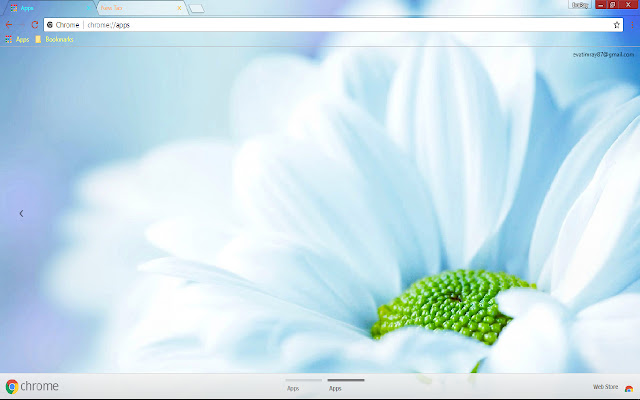Minimize the Chrome window

[601, 5]
